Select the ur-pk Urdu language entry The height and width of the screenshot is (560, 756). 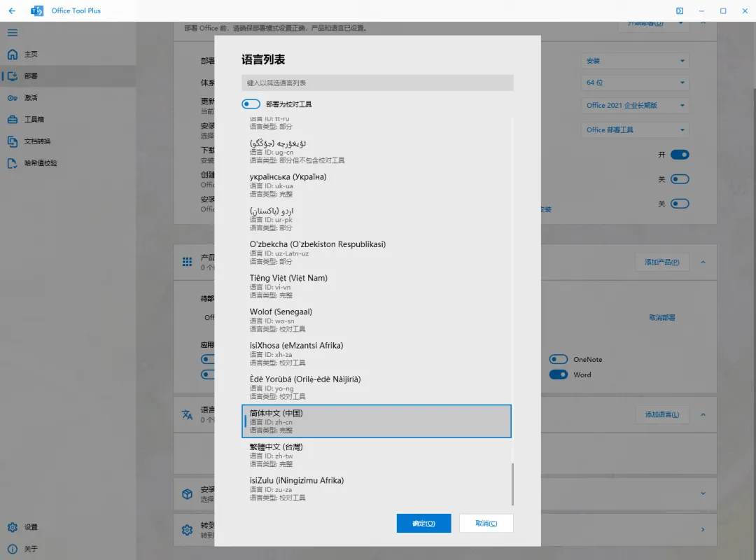(377, 219)
